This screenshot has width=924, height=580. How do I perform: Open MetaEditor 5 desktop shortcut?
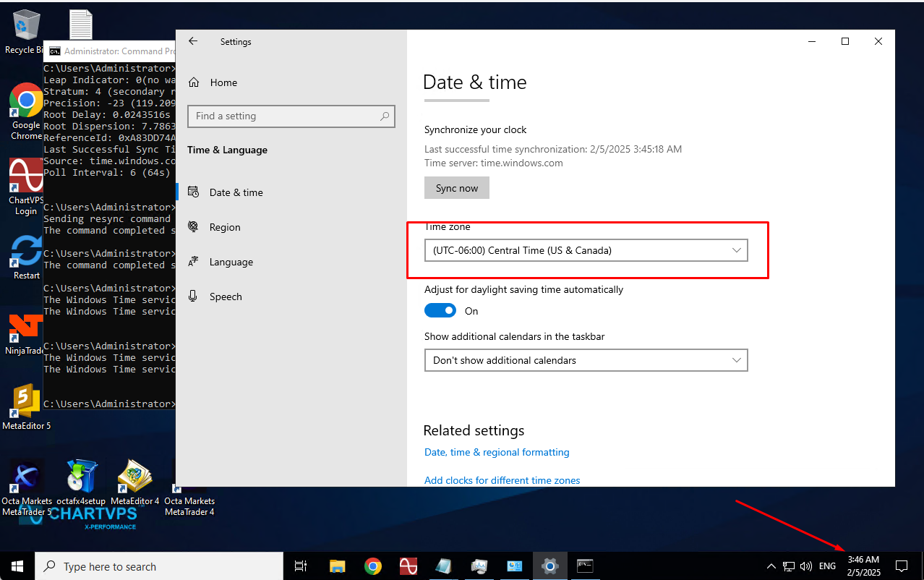tap(26, 406)
